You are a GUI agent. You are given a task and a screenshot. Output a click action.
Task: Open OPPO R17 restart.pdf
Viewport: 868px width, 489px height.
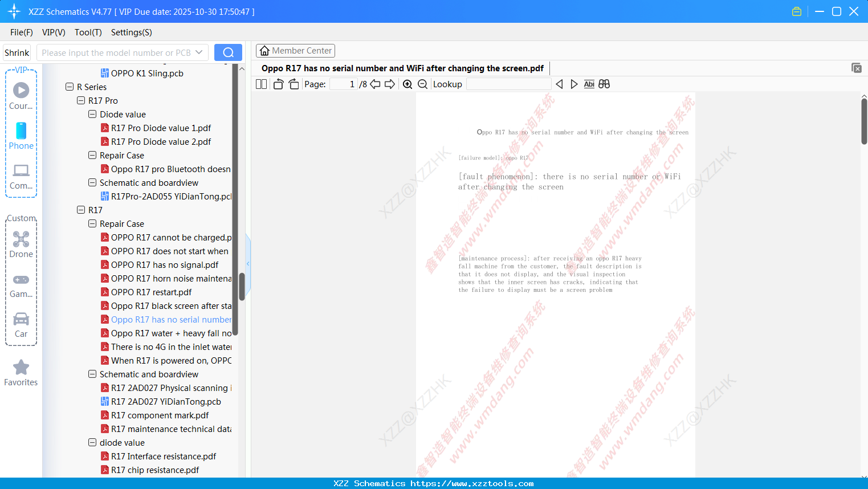(x=146, y=292)
